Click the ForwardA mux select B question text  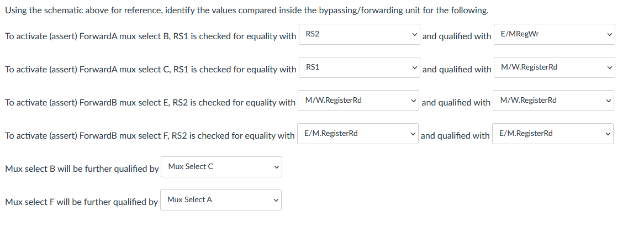(x=150, y=36)
